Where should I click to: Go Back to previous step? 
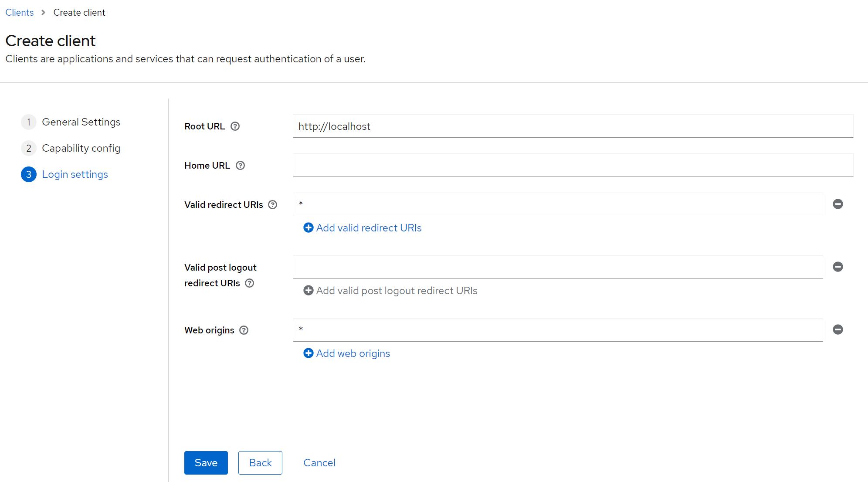pyautogui.click(x=260, y=463)
